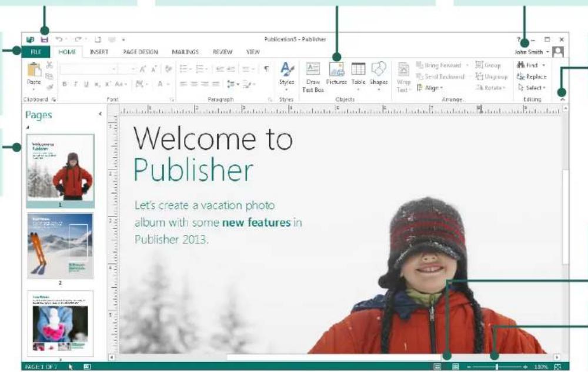The image size is (588, 372).
Task: Click the Undo arrow icon
Action: pyautogui.click(x=59, y=39)
